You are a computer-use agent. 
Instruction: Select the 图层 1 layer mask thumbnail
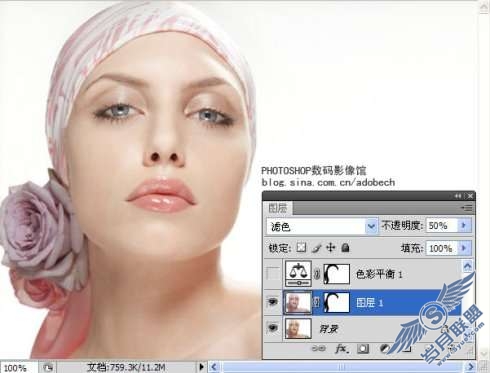click(336, 302)
